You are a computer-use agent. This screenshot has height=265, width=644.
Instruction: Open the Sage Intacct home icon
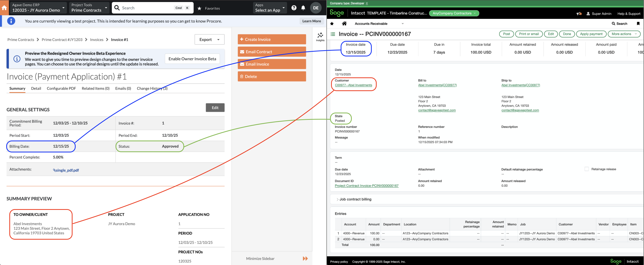344,23
